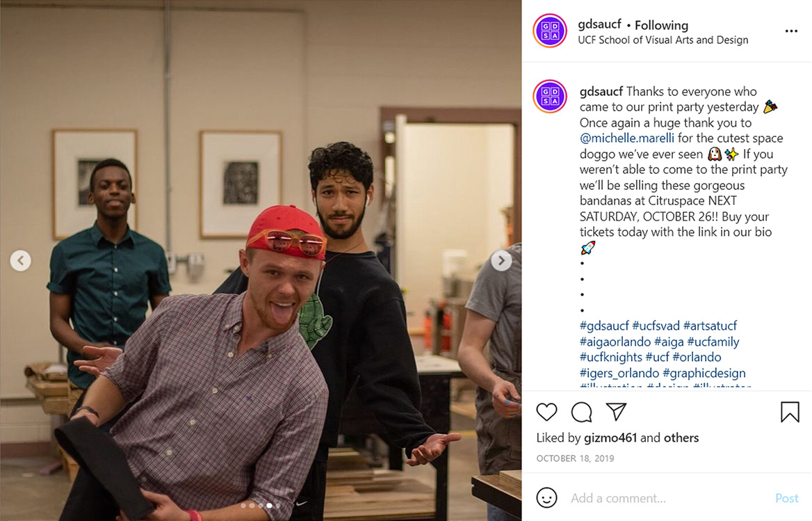Show the others who liked this post
The width and height of the screenshot is (812, 521).
tap(681, 438)
